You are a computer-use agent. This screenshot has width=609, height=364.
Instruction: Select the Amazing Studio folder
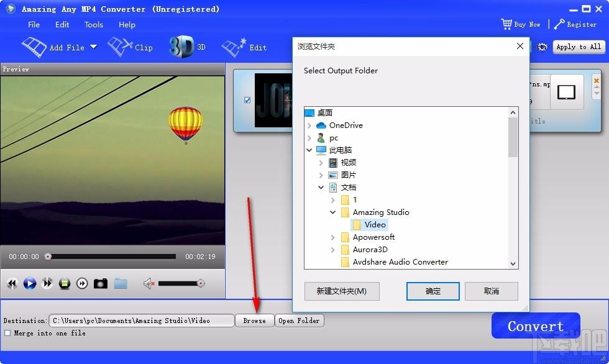pos(380,212)
